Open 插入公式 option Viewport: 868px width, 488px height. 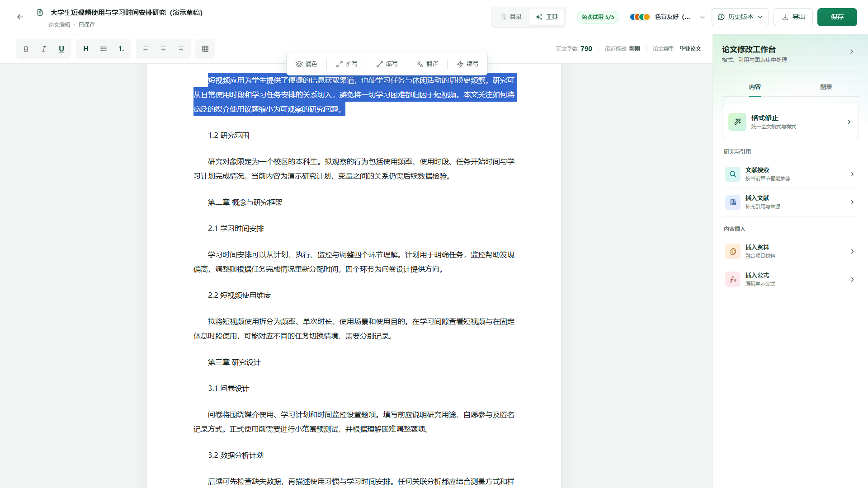790,280
